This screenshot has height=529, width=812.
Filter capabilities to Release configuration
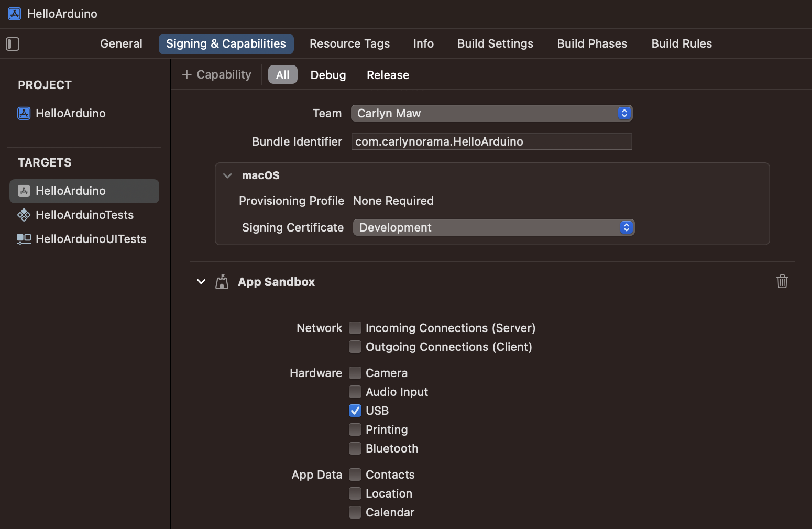(388, 75)
